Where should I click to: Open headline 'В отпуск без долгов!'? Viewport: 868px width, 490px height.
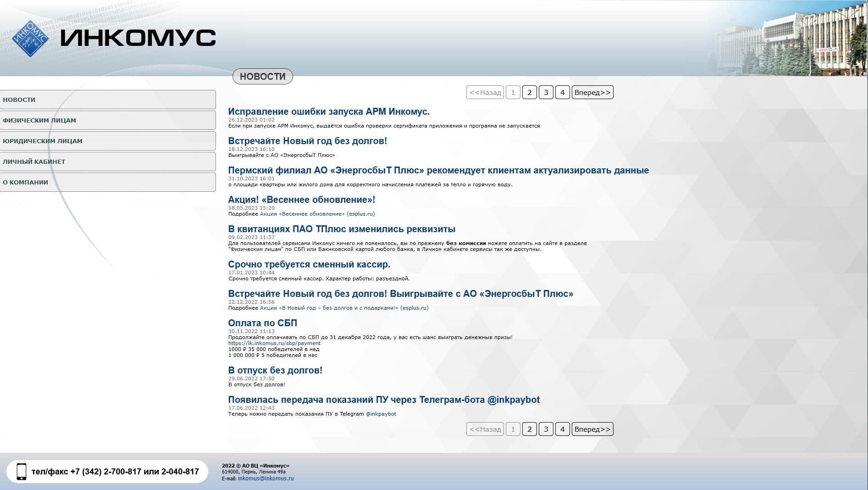(275, 370)
